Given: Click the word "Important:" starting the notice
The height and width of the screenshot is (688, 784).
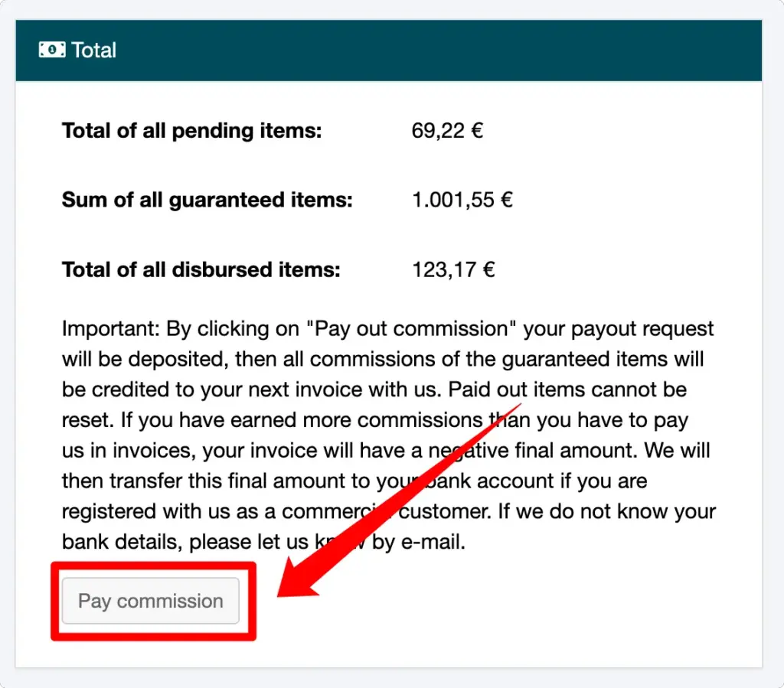Looking at the screenshot, I should tap(110, 329).
